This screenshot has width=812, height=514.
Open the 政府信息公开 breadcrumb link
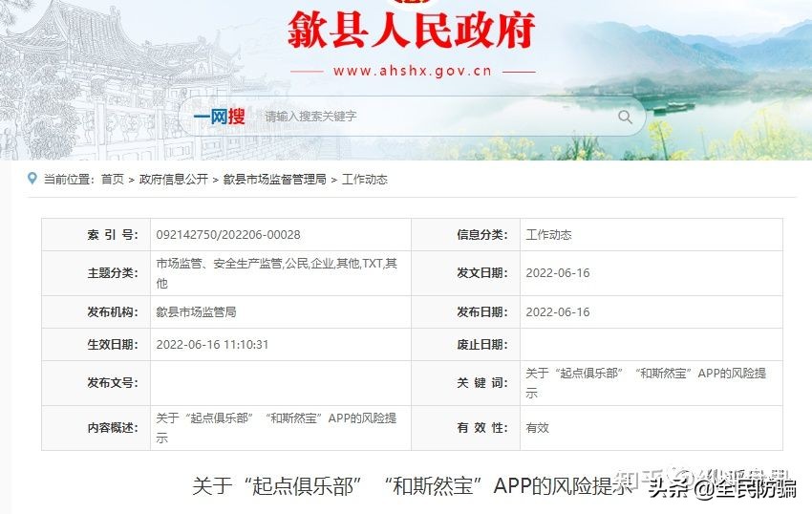174,180
